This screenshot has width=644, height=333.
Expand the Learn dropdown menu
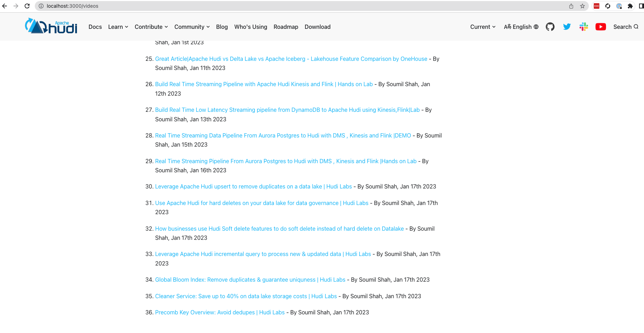118,27
